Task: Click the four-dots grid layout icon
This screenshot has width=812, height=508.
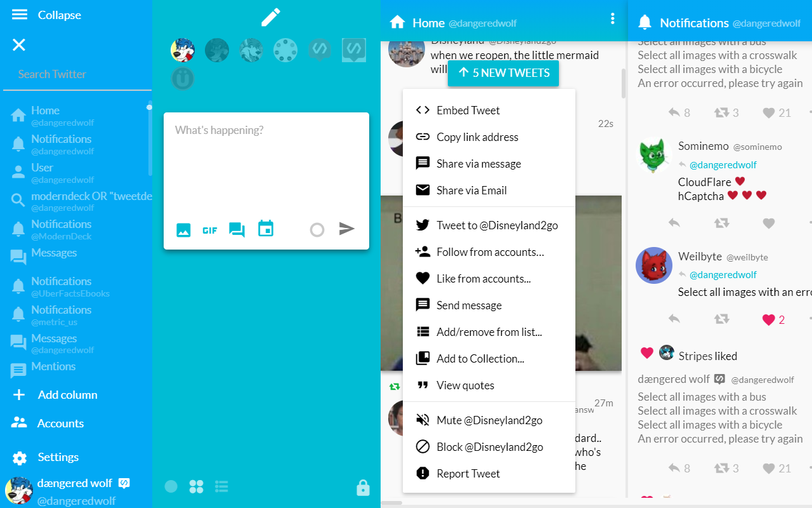Action: [x=197, y=486]
